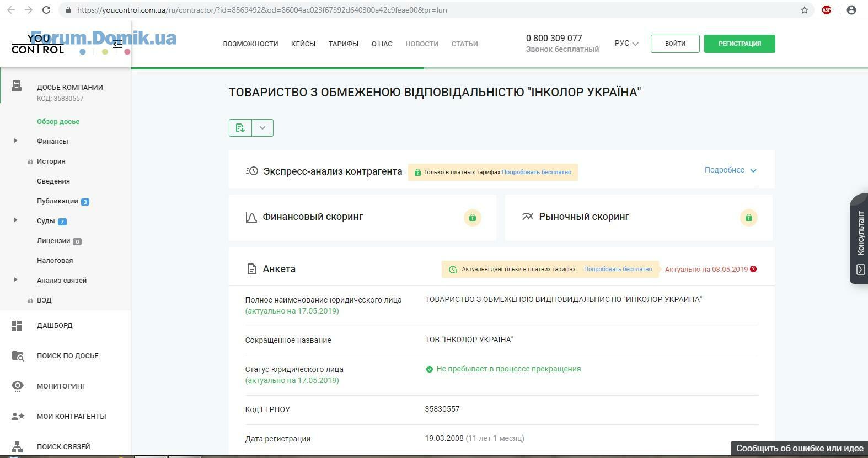Select ЕГРПОУ code 35830557 value
The height and width of the screenshot is (458, 868).
pyautogui.click(x=442, y=409)
